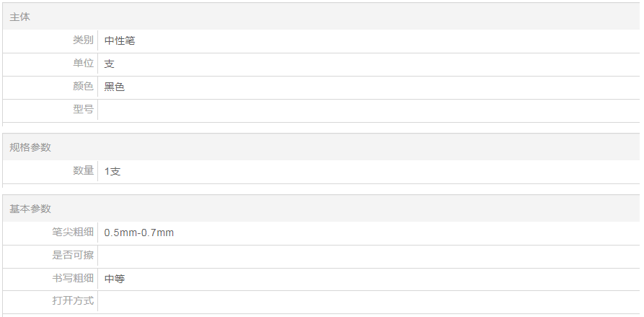
Task: Select the 打开方式 row label
Action: pyautogui.click(x=73, y=300)
